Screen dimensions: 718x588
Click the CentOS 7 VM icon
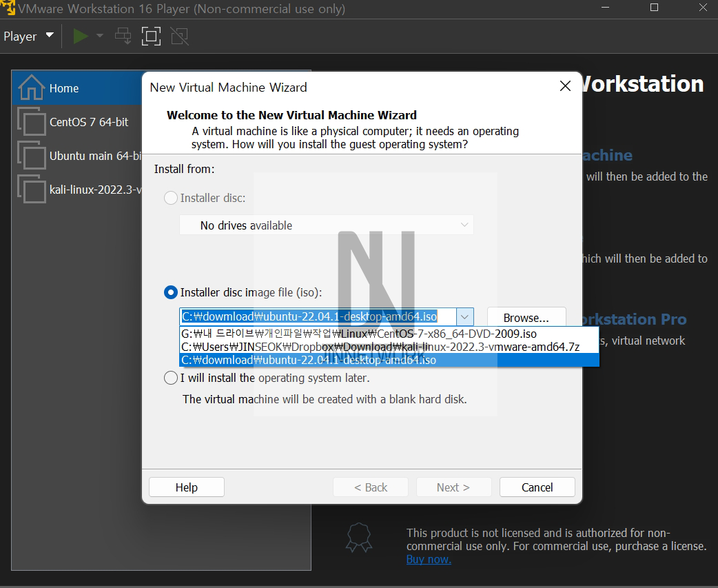click(32, 122)
